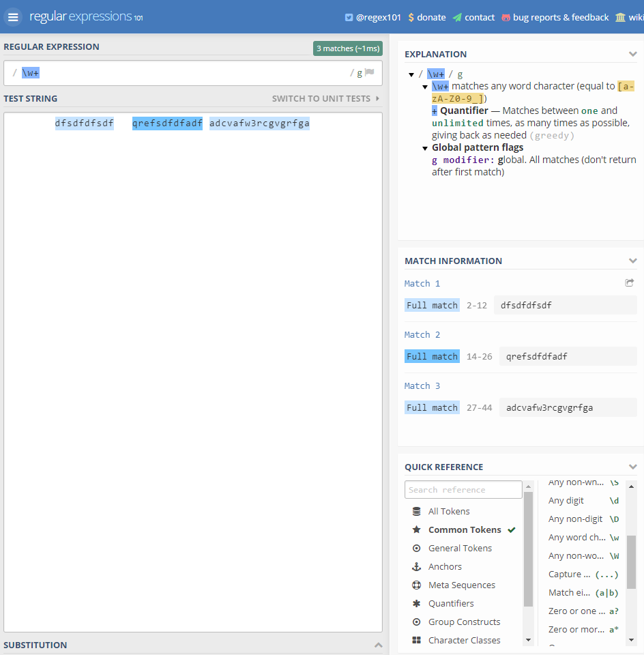Click the category list scroll down arrow
The height and width of the screenshot is (655, 644).
coord(528,640)
